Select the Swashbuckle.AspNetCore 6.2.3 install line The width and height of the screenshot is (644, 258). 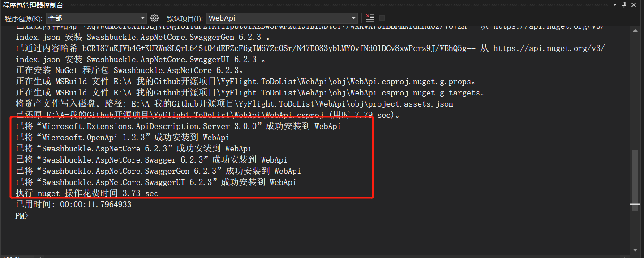pos(134,148)
